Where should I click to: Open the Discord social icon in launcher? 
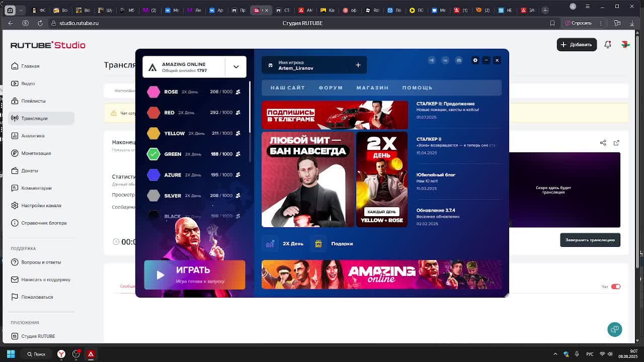[x=459, y=60]
